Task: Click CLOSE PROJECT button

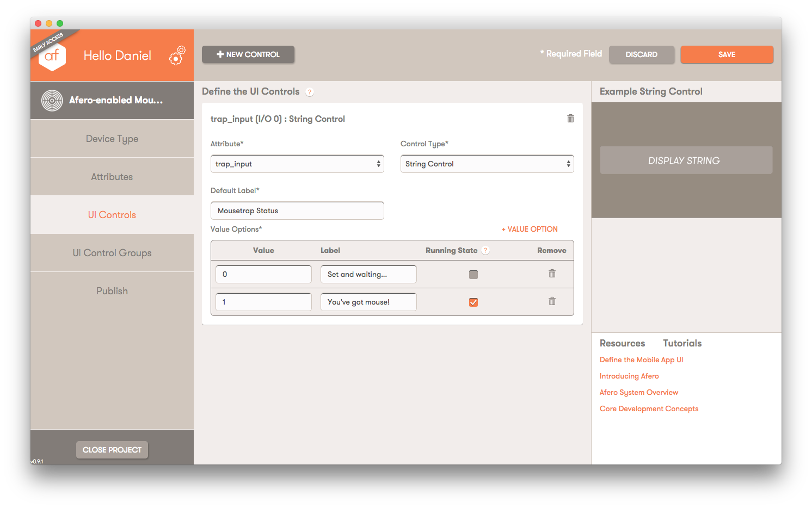Action: 112,450
